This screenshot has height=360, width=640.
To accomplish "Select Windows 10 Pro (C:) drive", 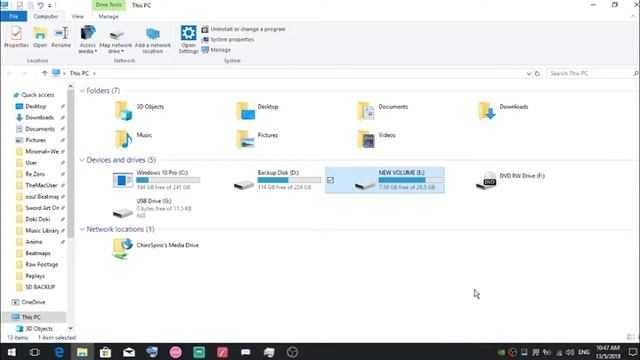I will (x=156, y=180).
